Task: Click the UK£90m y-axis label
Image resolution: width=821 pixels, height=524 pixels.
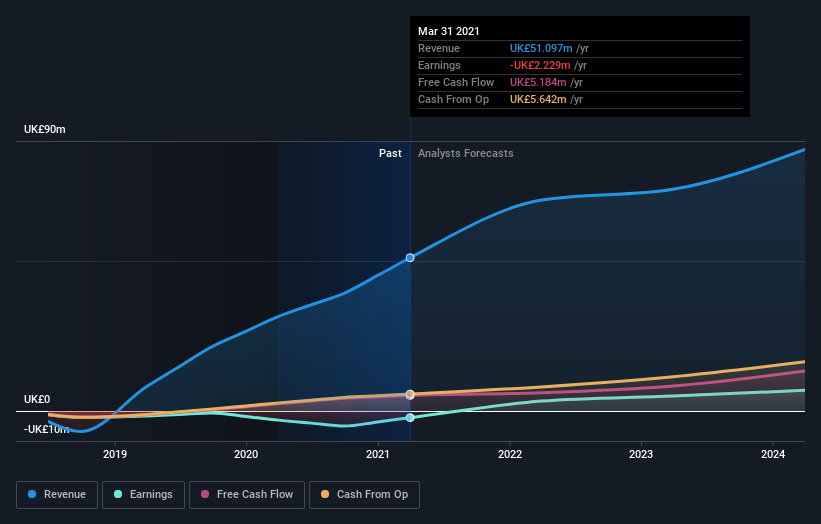Action: (45, 129)
